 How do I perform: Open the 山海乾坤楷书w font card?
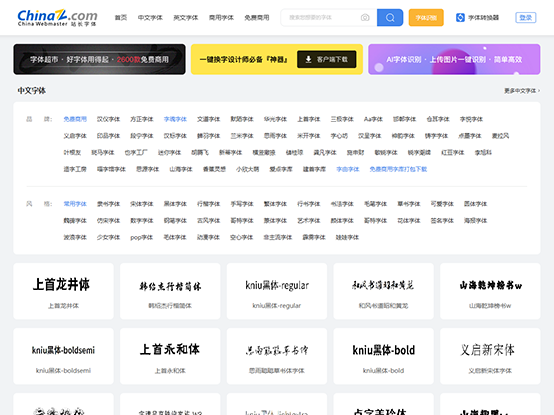click(x=490, y=291)
